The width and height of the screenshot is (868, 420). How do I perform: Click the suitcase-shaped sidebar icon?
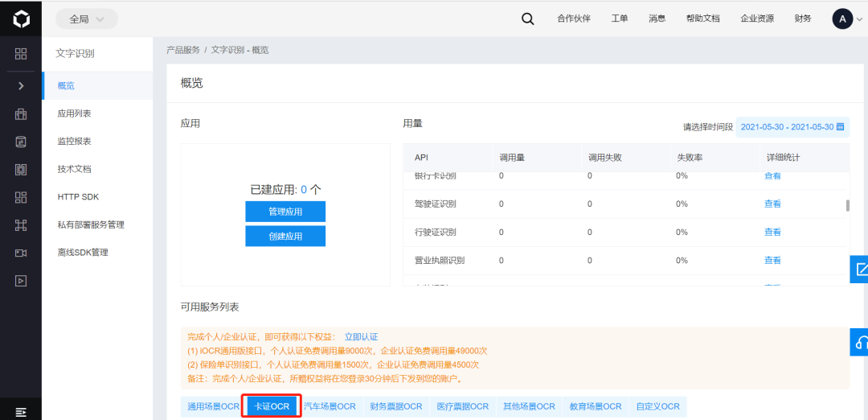tap(20, 114)
